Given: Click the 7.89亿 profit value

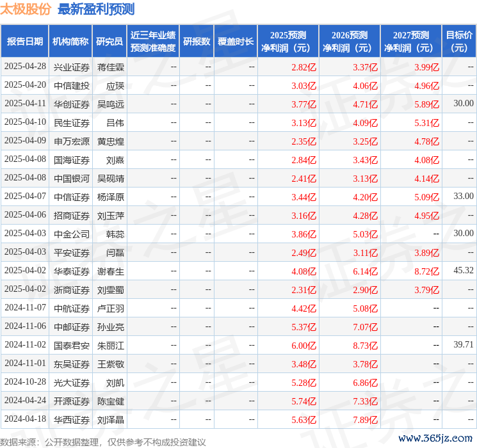Looking at the screenshot, I should tap(366, 420).
